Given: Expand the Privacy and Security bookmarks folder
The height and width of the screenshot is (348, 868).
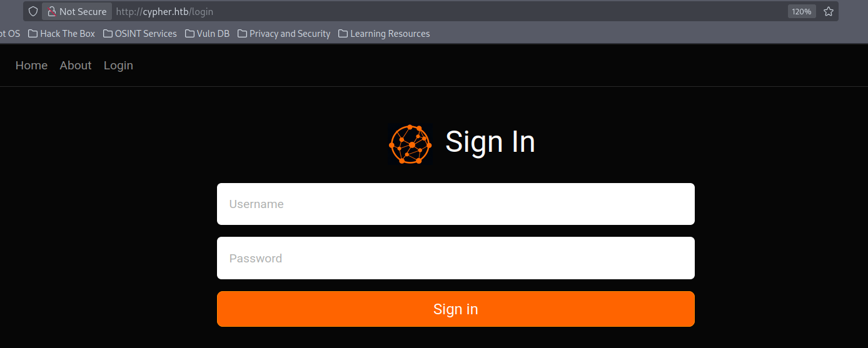Looking at the screenshot, I should click(x=284, y=34).
